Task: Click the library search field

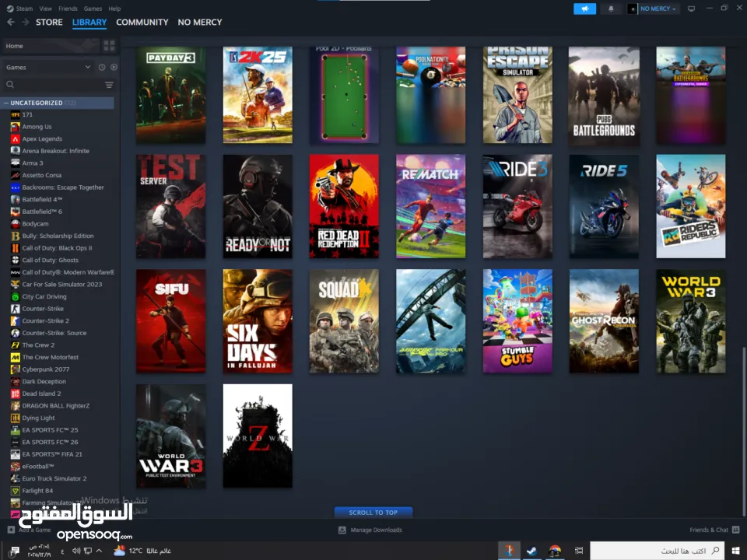Action: (x=54, y=85)
